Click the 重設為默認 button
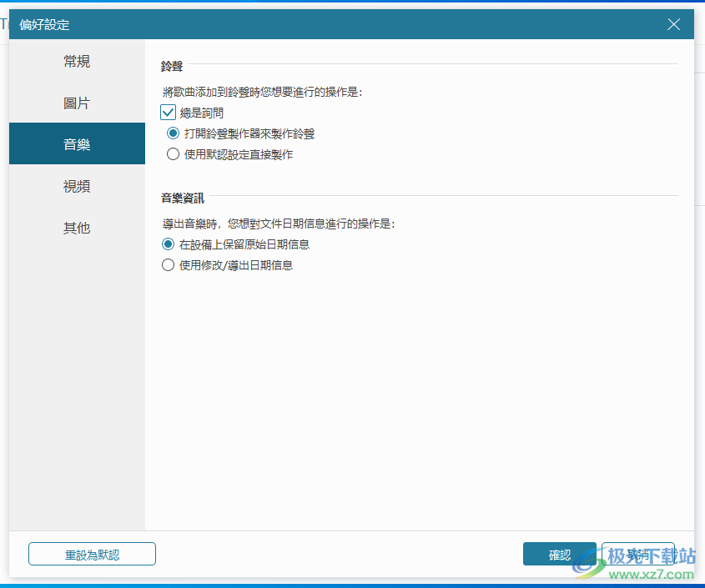 [92, 553]
